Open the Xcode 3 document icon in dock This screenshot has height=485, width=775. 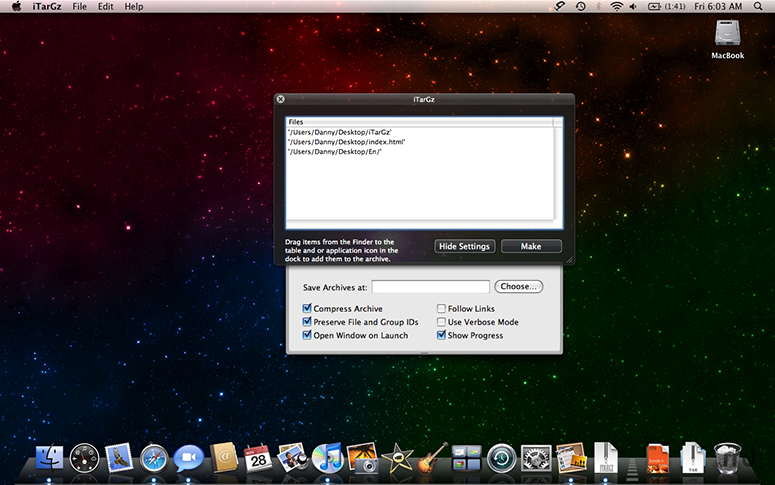coord(658,458)
